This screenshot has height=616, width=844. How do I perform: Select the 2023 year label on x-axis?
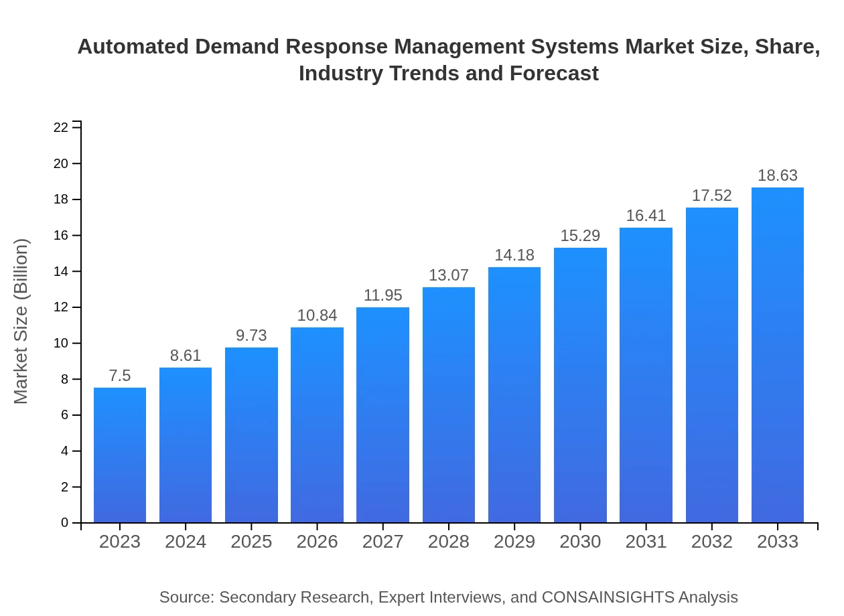pyautogui.click(x=119, y=542)
